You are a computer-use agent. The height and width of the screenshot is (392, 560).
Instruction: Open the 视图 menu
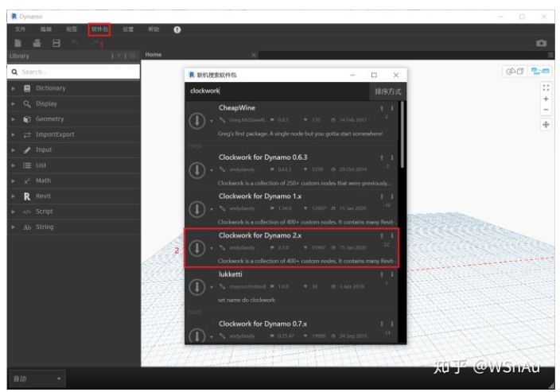tap(71, 29)
